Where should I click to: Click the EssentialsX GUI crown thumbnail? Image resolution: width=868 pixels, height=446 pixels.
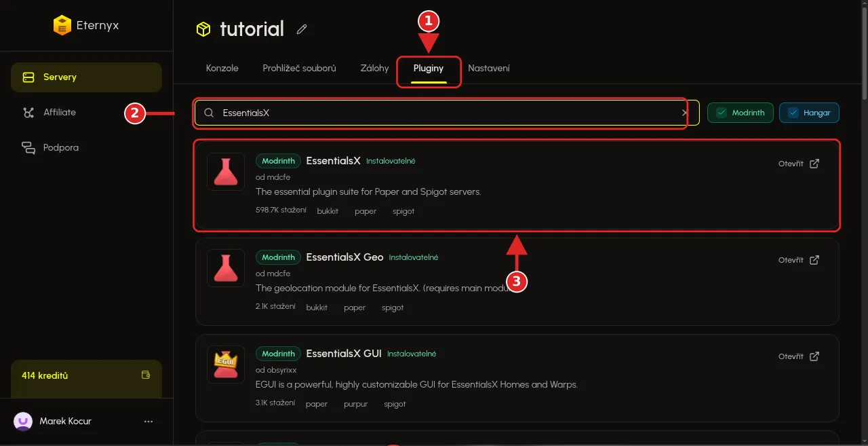[x=226, y=365]
